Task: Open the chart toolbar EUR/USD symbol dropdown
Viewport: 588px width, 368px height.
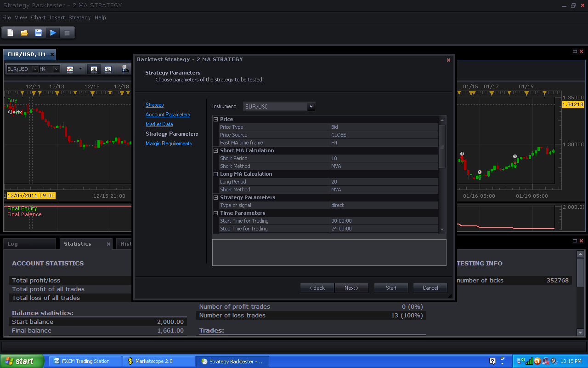Action: (35, 69)
